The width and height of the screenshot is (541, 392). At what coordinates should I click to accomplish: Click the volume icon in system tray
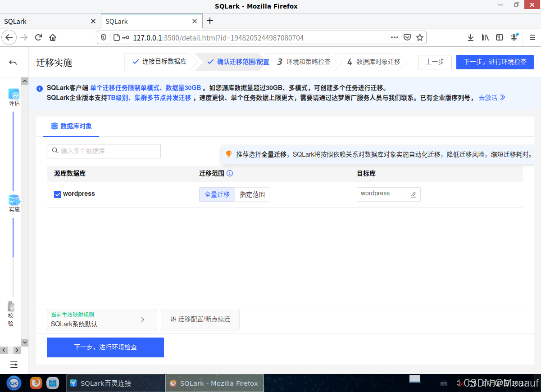(459, 383)
